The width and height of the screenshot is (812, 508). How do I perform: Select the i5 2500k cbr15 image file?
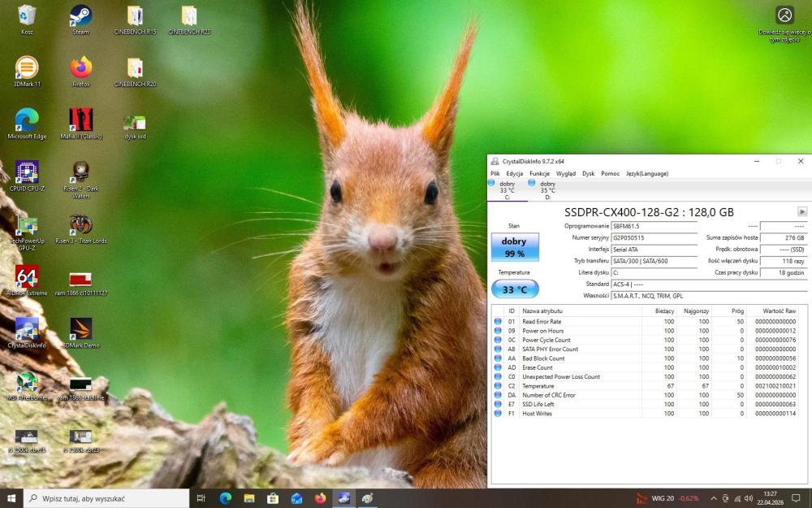click(27, 441)
